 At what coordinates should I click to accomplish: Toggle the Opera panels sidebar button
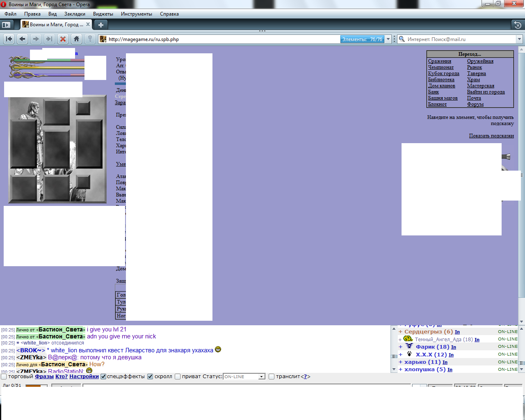[6, 25]
